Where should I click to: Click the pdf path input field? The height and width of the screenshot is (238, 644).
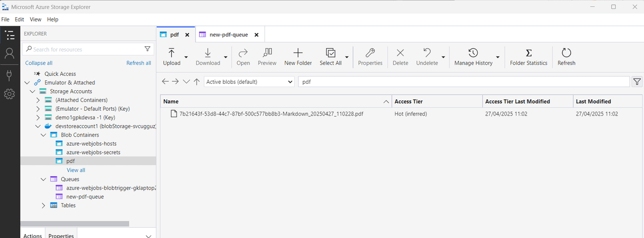click(464, 82)
